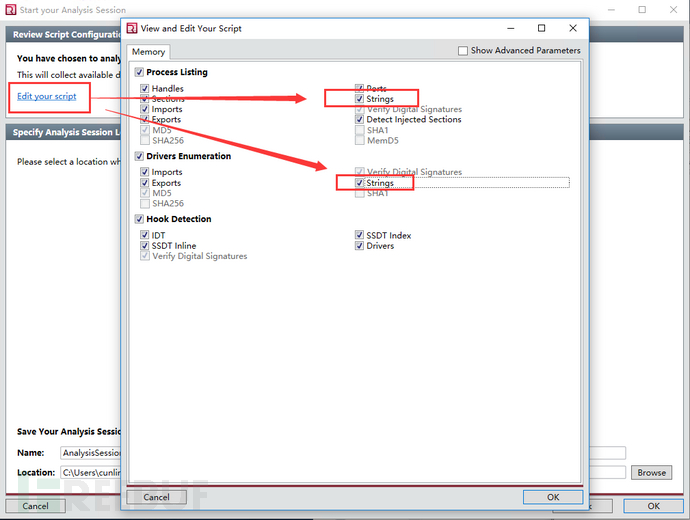Toggle the Hook Detection checkbox
Image resolution: width=690 pixels, height=520 pixels.
point(139,219)
